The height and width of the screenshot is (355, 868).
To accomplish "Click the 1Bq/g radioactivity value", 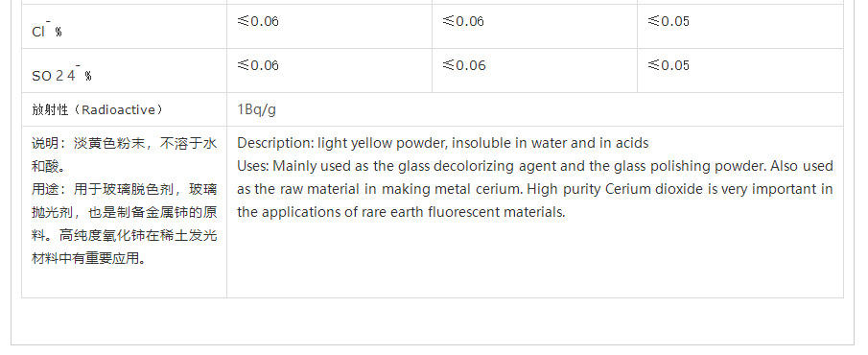I will tap(257, 109).
